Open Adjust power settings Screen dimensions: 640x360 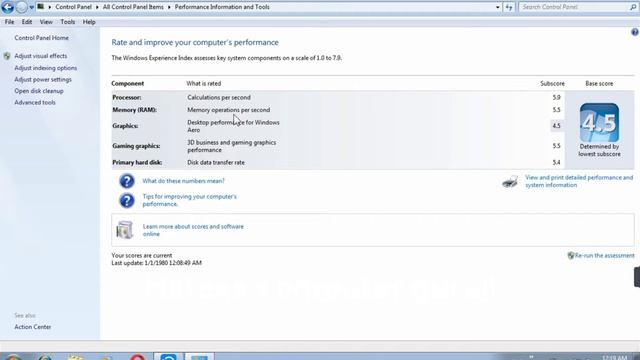43,80
